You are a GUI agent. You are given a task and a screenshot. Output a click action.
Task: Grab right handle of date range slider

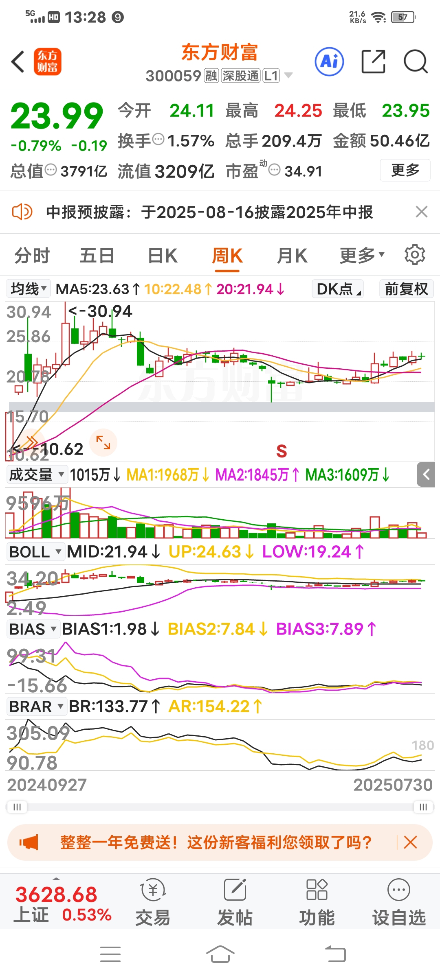tap(423, 807)
